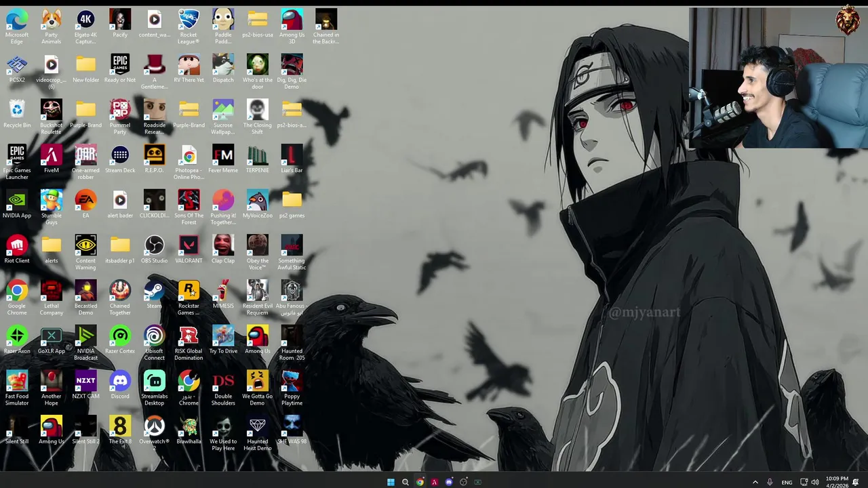The width and height of the screenshot is (868, 488).
Task: Select the Streamlabs Desktop icon
Action: coord(154,388)
